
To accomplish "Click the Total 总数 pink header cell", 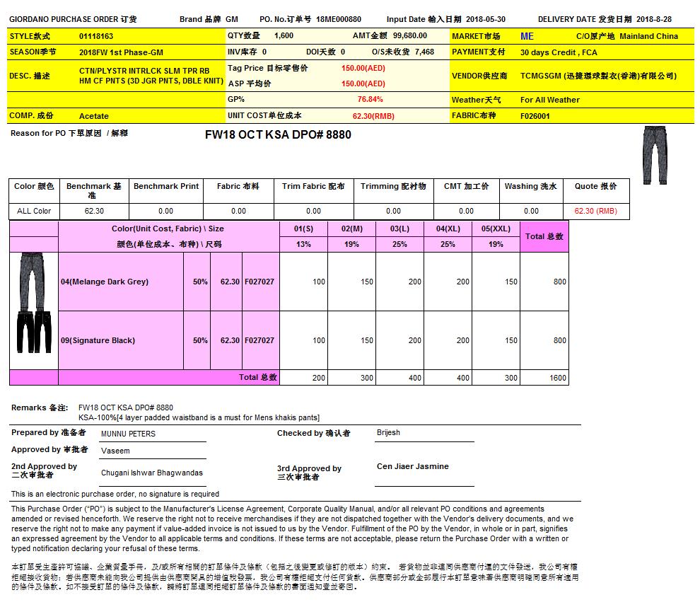I will click(544, 236).
